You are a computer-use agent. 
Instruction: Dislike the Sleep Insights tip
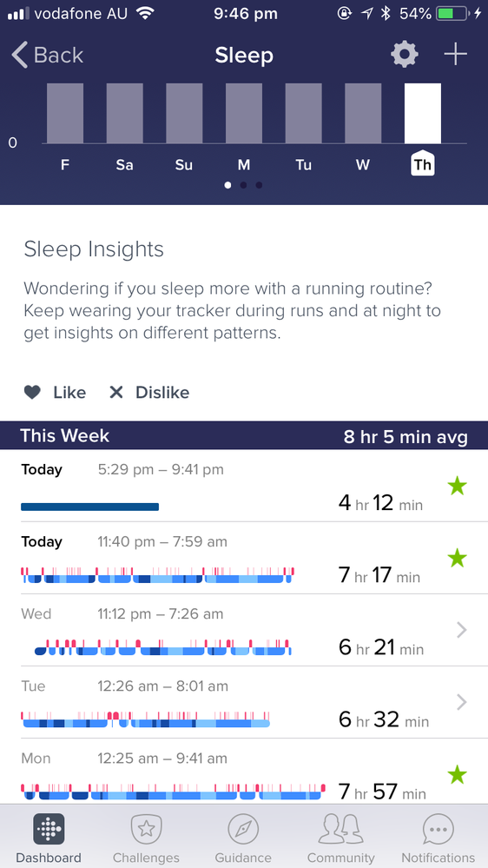[x=149, y=393]
